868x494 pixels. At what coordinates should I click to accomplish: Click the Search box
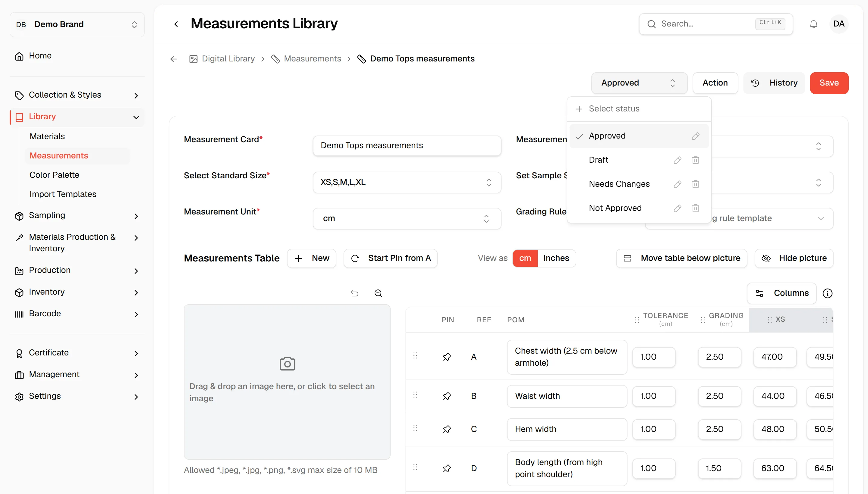click(715, 24)
